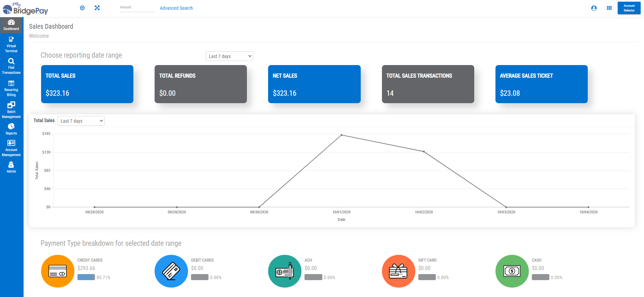644x297 pixels.
Task: Click the Average Sales Ticket card
Action: pyautogui.click(x=542, y=84)
